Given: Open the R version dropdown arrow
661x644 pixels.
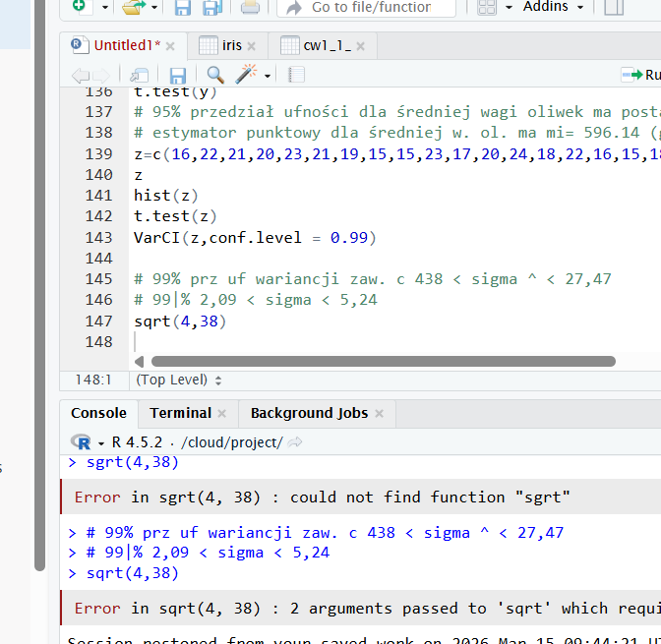Looking at the screenshot, I should (101, 443).
